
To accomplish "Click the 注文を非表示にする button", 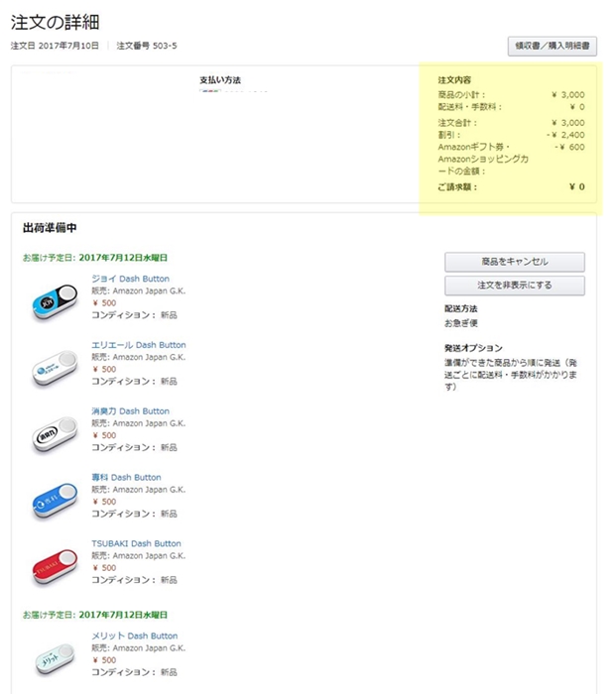I will tap(515, 286).
